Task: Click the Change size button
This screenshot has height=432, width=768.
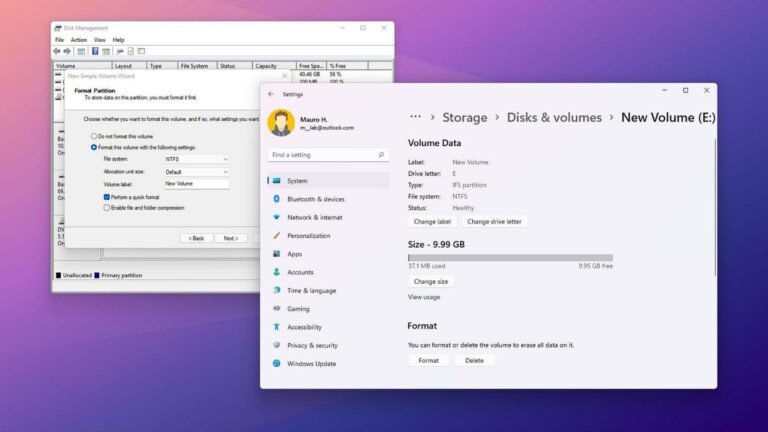Action: coord(431,281)
